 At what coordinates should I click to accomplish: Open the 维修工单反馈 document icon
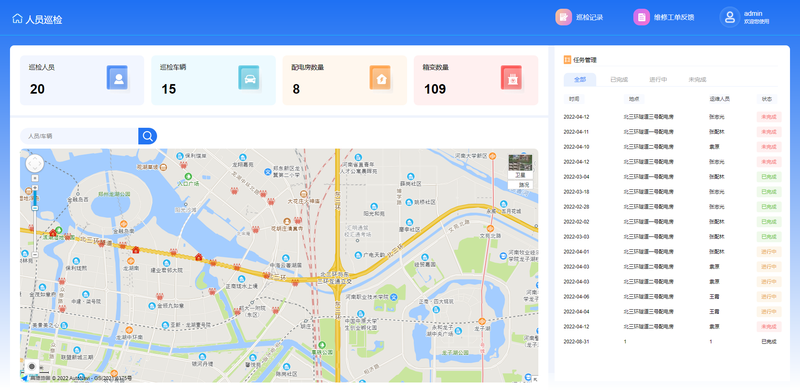coord(641,17)
